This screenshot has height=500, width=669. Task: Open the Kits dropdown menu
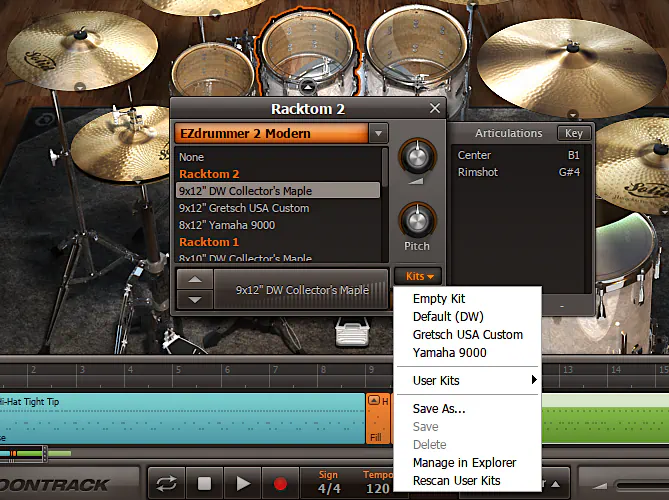[419, 276]
